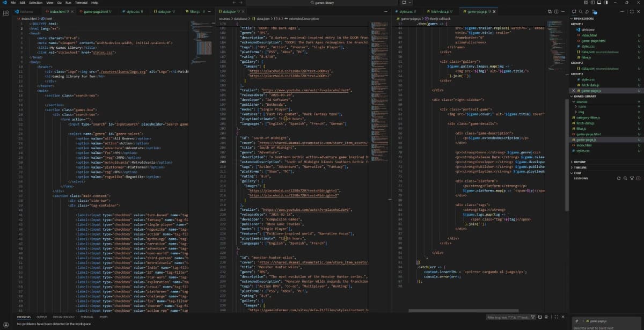Open category-filter.js in explorer tree
Image resolution: width=644 pixels, height=330 pixels.
click(x=588, y=118)
